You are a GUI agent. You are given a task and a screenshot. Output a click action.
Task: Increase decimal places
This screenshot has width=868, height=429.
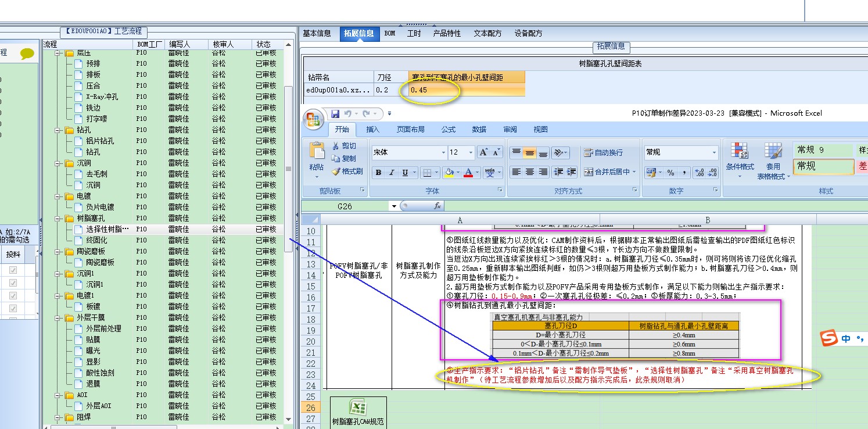(x=698, y=173)
